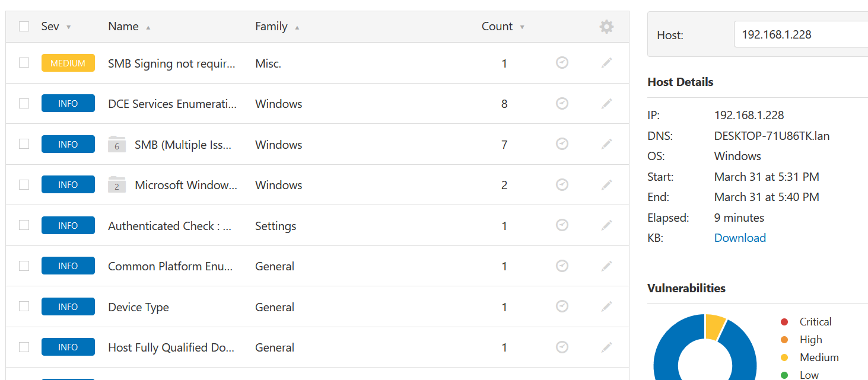The image size is (868, 380).
Task: Sort by the Sev column arrow
Action: click(x=68, y=27)
